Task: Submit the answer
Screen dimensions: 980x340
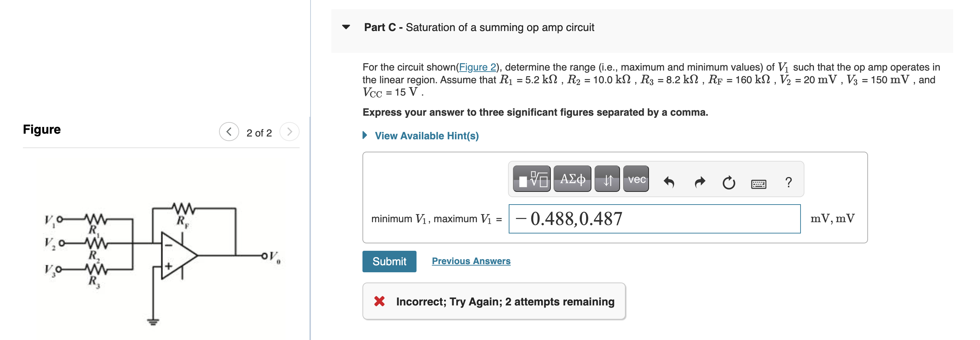Action: pyautogui.click(x=389, y=261)
